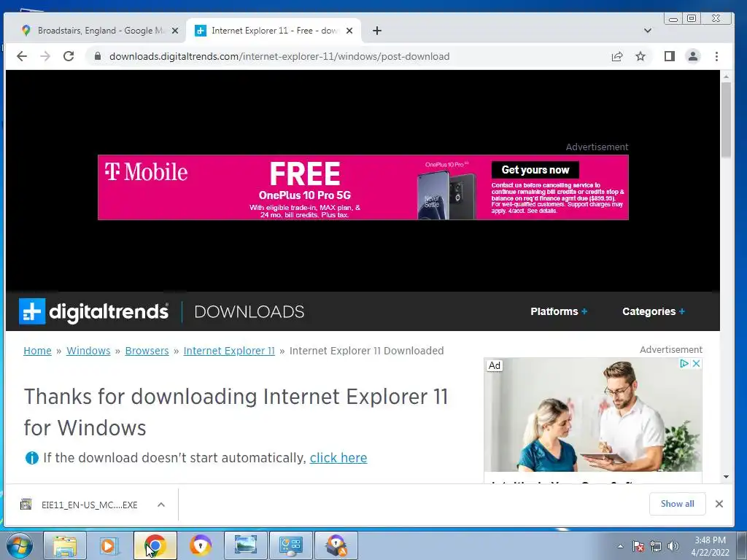Click the info icon beside download message
This screenshot has width=747, height=560.
click(31, 458)
